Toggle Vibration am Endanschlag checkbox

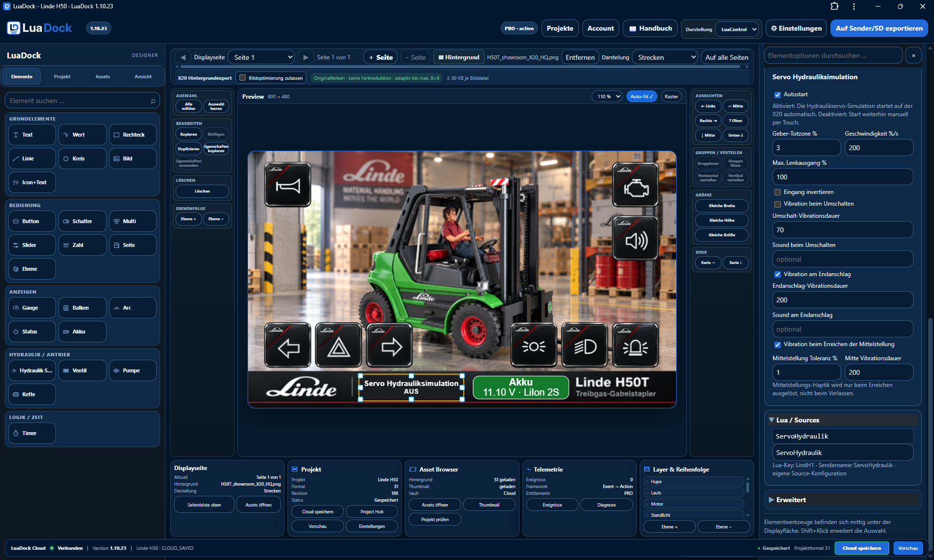777,274
